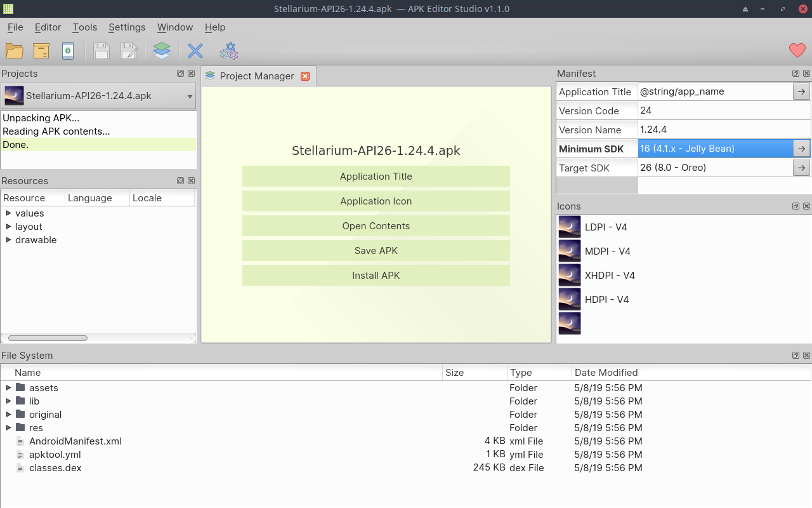Expand the drawable resource node
Image resolution: width=812 pixels, height=508 pixels.
(x=8, y=239)
